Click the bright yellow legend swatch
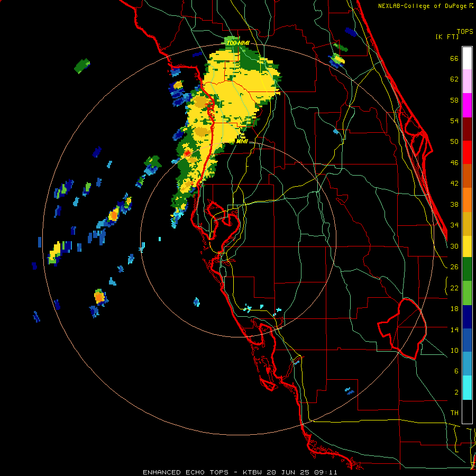Screen dimensions: 476x476 pyautogui.click(x=467, y=246)
